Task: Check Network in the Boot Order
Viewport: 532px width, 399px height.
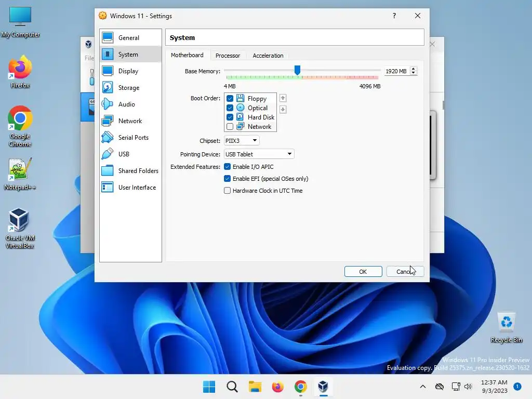Action: tap(230, 127)
